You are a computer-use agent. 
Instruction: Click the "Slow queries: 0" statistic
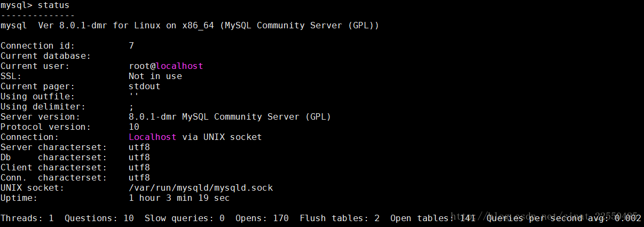click(184, 218)
